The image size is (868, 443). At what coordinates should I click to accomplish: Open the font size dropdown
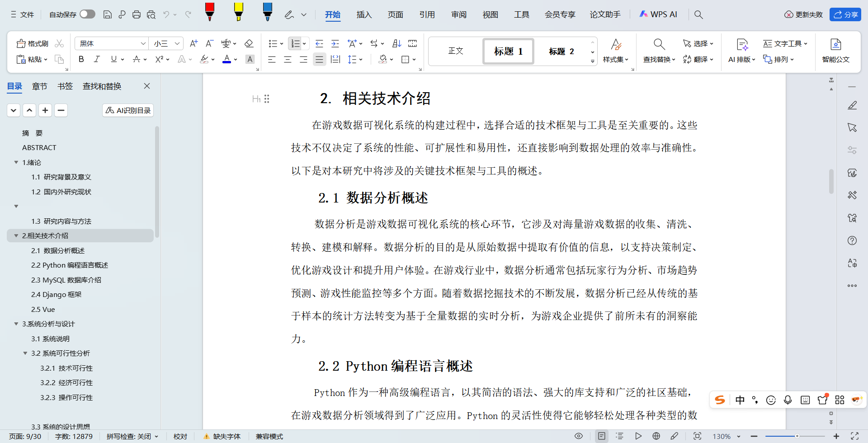coord(165,43)
